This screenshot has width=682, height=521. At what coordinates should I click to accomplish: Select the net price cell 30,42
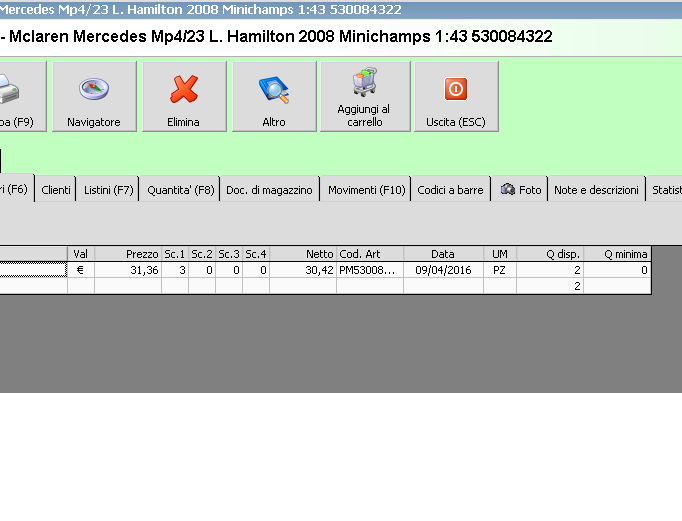point(303,270)
